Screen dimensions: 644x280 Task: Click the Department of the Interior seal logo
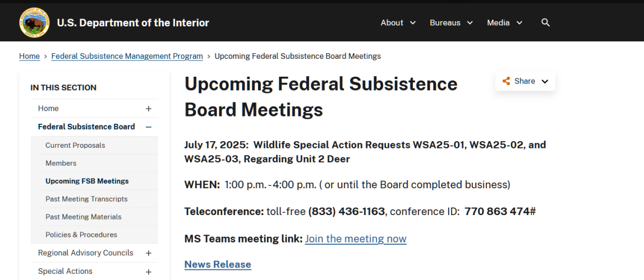35,22
